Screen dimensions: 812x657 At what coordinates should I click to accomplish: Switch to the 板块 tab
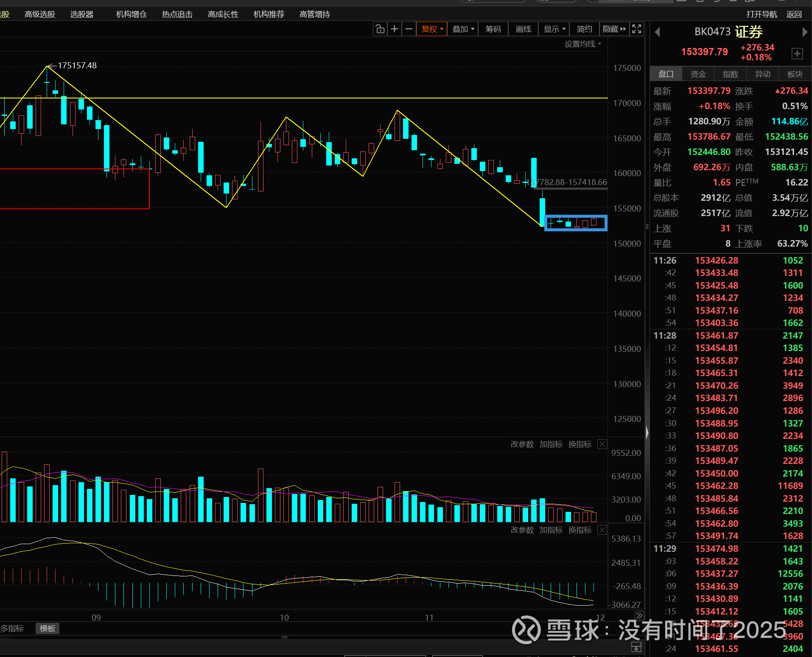point(795,74)
